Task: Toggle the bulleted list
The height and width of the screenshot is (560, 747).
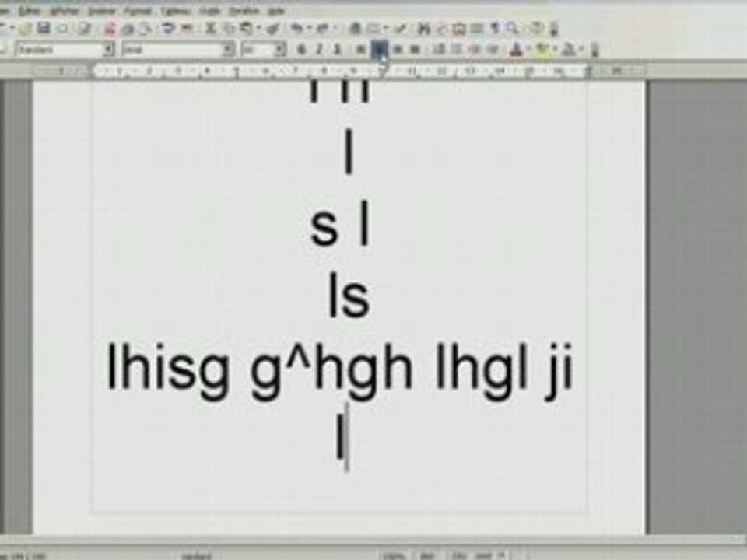Action: (456, 49)
